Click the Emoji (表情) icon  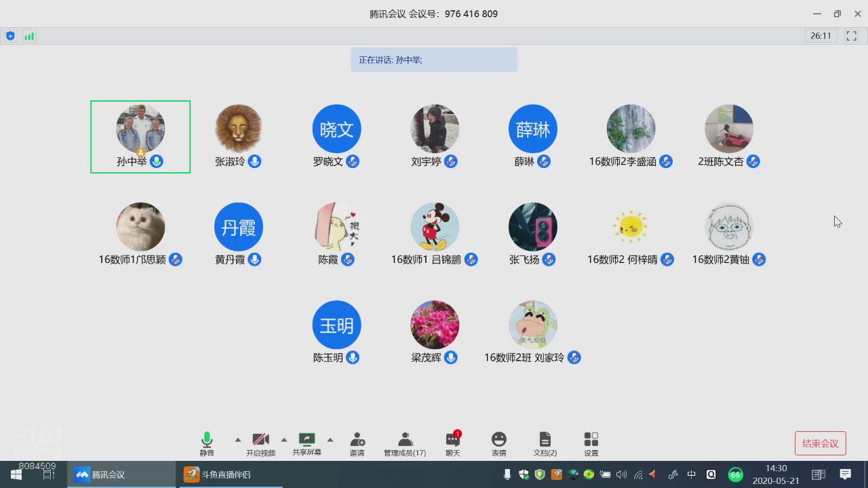(498, 443)
